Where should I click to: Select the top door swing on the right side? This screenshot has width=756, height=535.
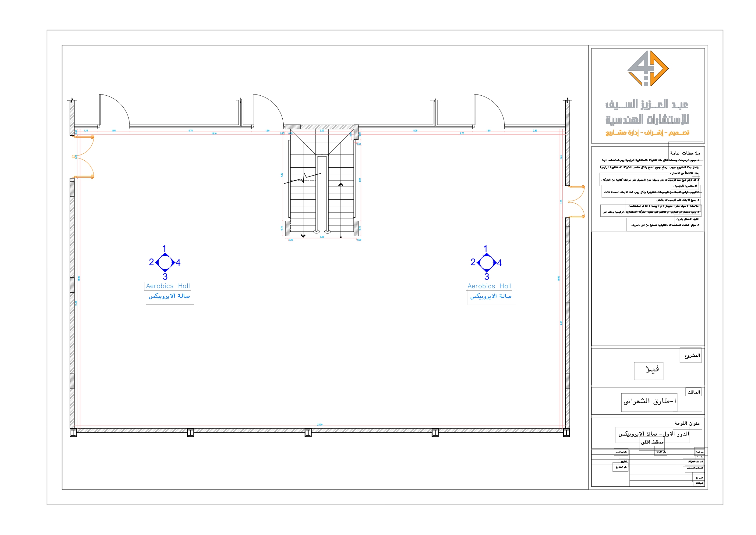(x=489, y=111)
